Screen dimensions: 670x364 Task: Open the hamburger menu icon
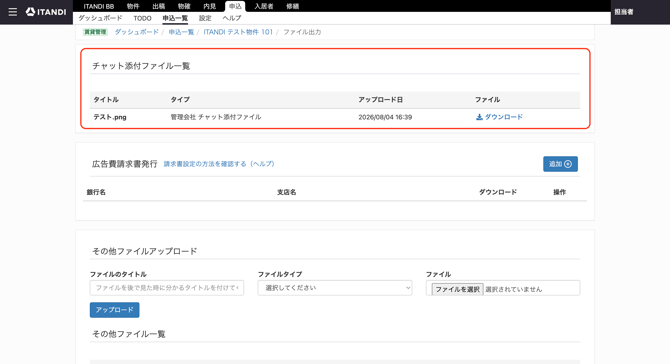click(13, 12)
